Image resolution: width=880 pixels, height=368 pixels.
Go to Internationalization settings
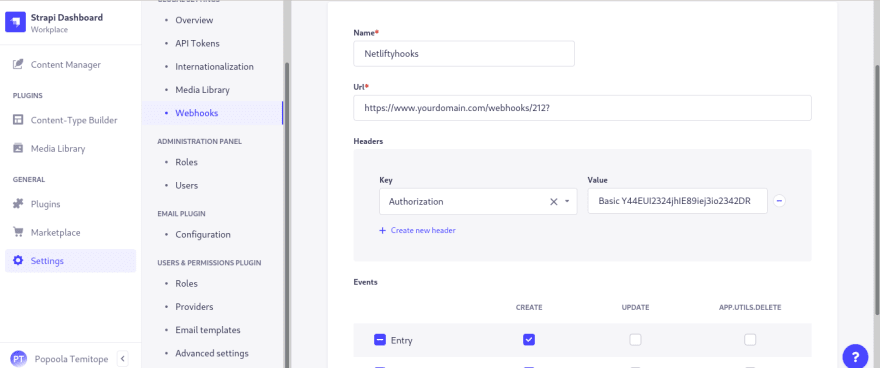pos(214,67)
